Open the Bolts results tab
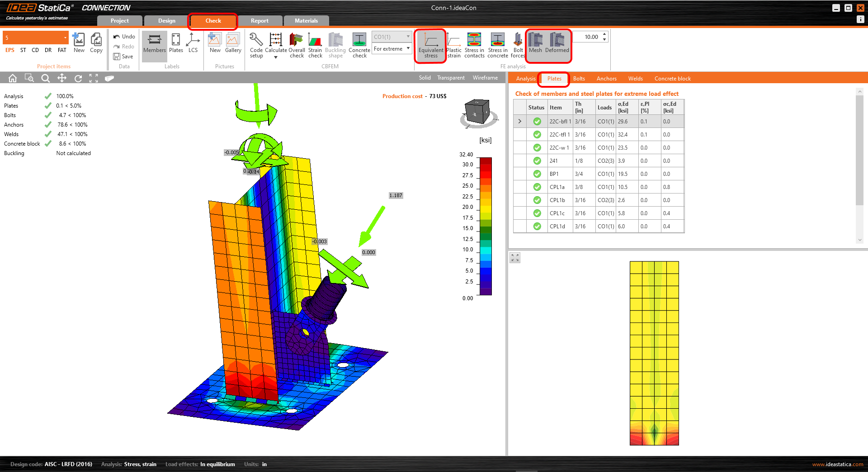 [x=579, y=78]
